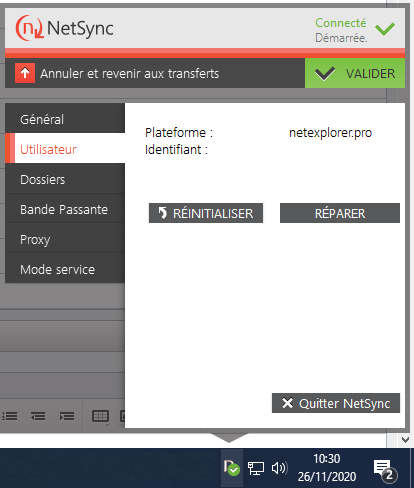414x488 pixels.
Task: Click the Quitter NetSync button
Action: (336, 403)
